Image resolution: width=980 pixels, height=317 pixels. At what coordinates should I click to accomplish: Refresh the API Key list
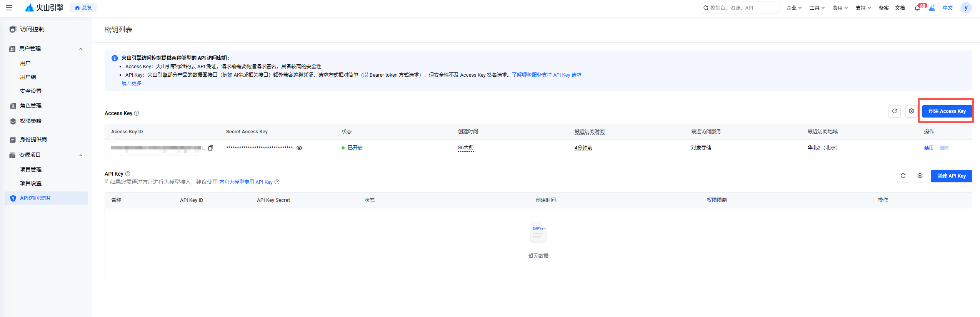click(x=903, y=176)
